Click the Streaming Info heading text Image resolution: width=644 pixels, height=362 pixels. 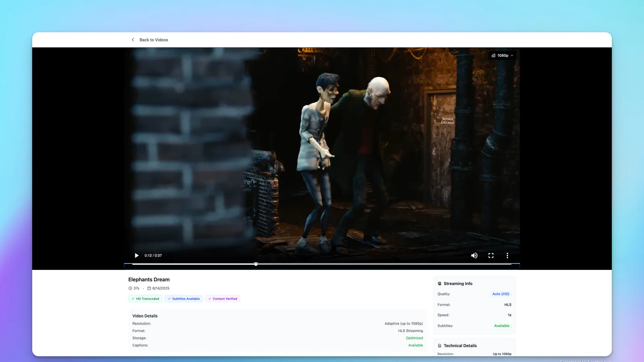[458, 284]
